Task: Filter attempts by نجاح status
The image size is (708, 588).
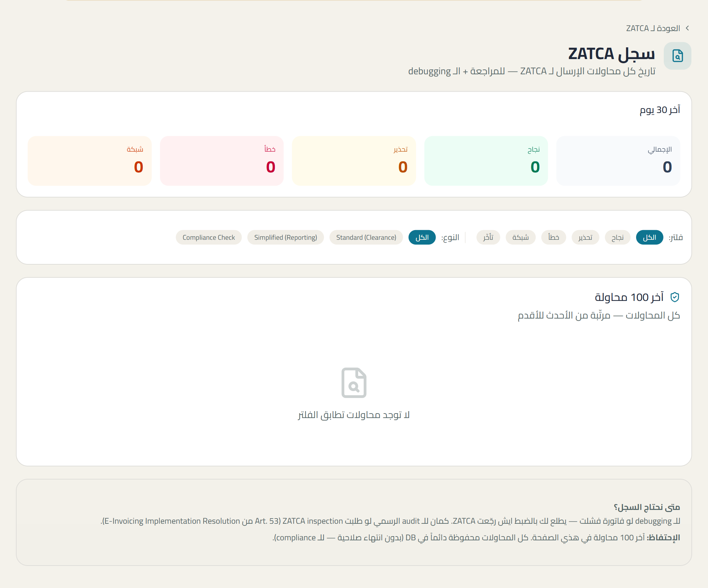Action: pyautogui.click(x=618, y=237)
